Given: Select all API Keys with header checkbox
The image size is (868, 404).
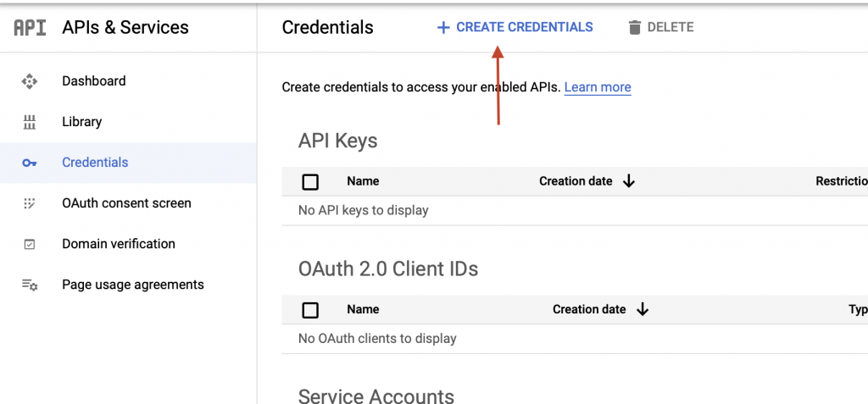Looking at the screenshot, I should (310, 181).
